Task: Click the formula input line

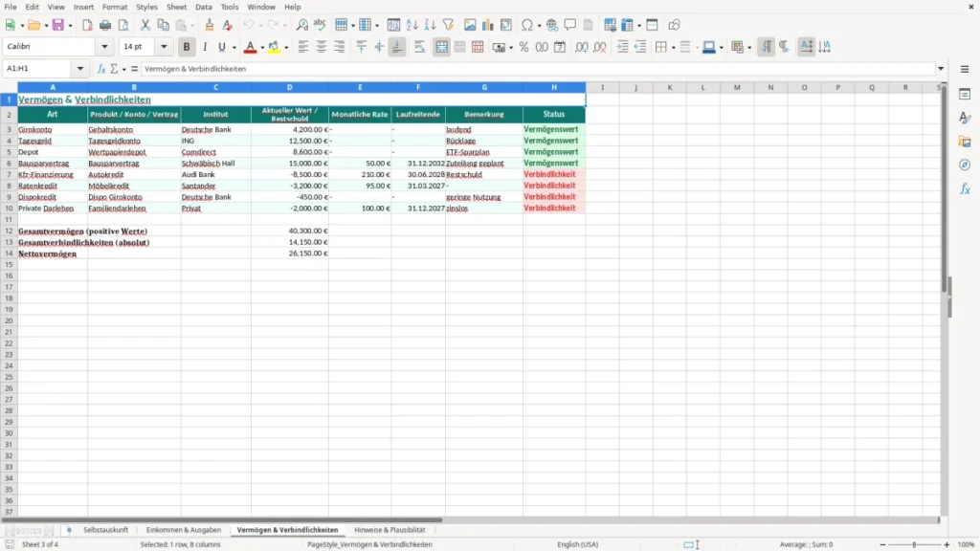Action: tap(538, 69)
